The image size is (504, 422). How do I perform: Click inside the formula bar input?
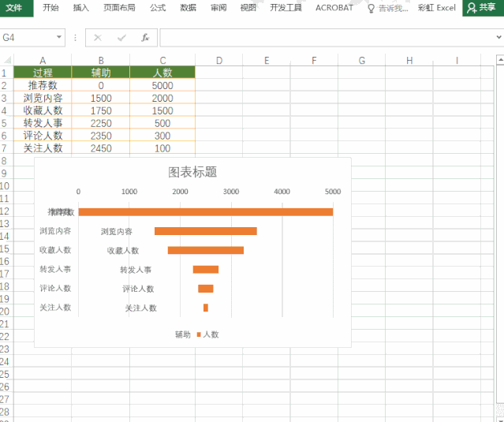(328, 38)
